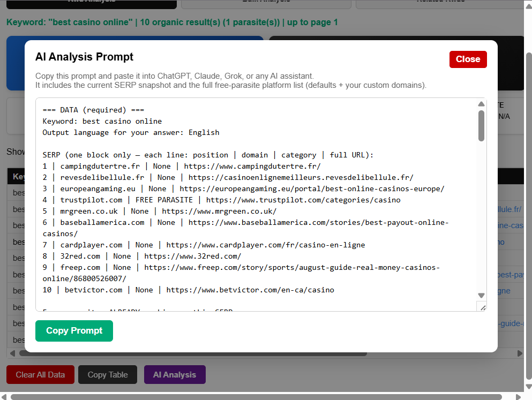Click the page vertical scrollbar thumb
The height and width of the screenshot is (400, 532).
click(x=529, y=216)
